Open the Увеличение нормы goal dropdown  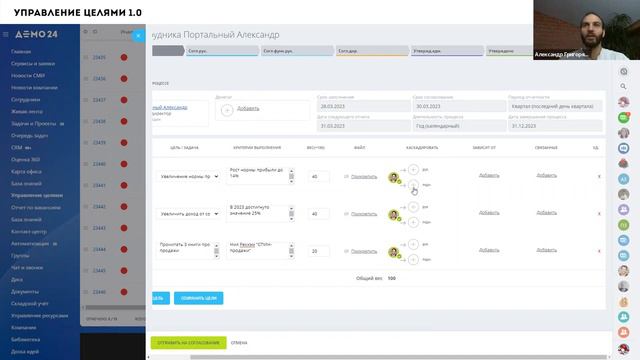(x=188, y=177)
